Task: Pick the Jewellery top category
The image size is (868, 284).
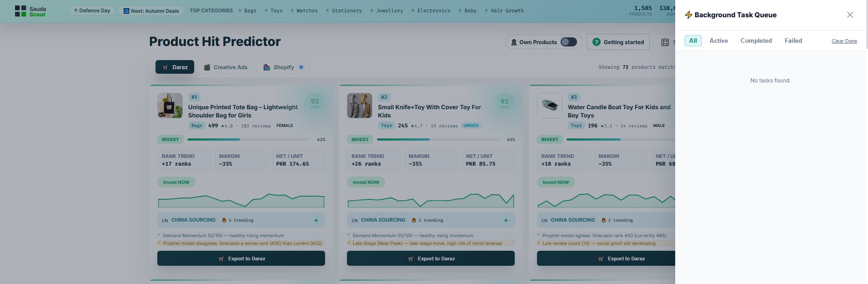Action: pos(386,10)
